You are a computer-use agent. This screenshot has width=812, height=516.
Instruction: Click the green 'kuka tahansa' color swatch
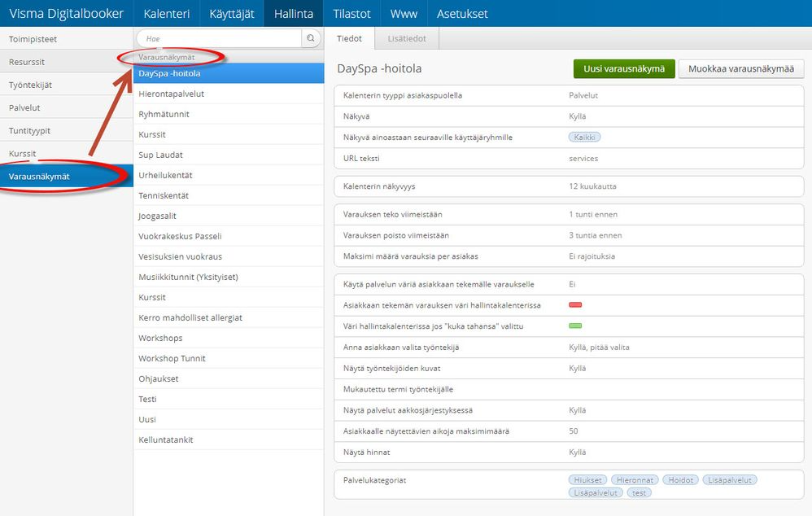pyautogui.click(x=575, y=326)
